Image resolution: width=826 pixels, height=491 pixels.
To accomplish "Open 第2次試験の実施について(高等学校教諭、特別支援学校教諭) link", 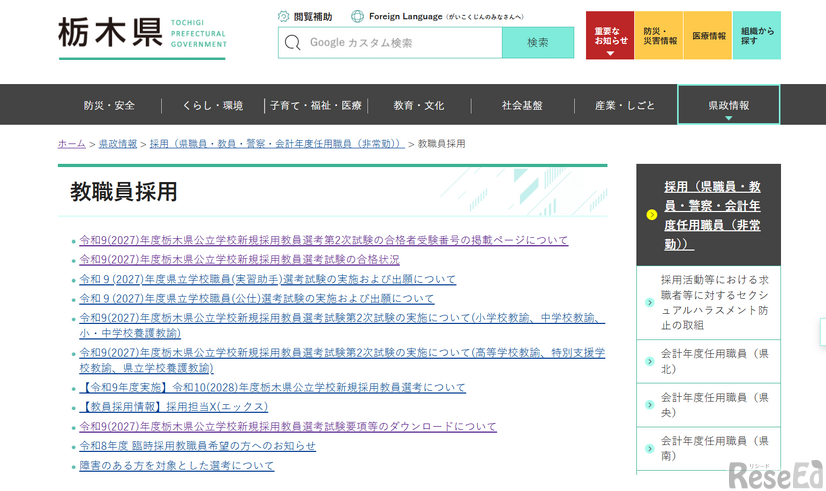I will (x=342, y=360).
